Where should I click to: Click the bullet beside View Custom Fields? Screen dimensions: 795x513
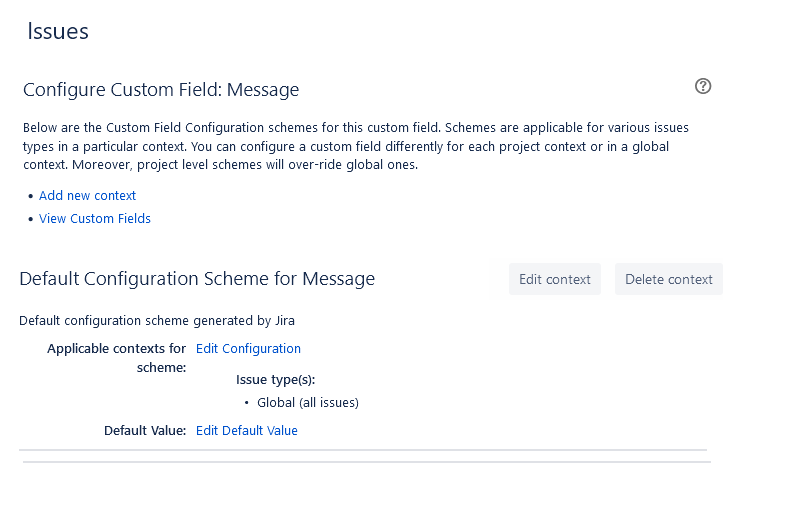tap(31, 220)
